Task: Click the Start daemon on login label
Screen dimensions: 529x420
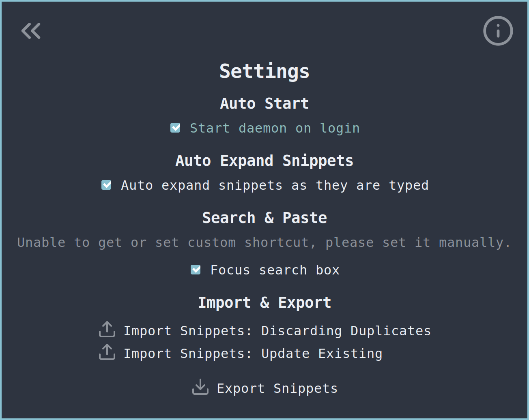Action: [275, 128]
